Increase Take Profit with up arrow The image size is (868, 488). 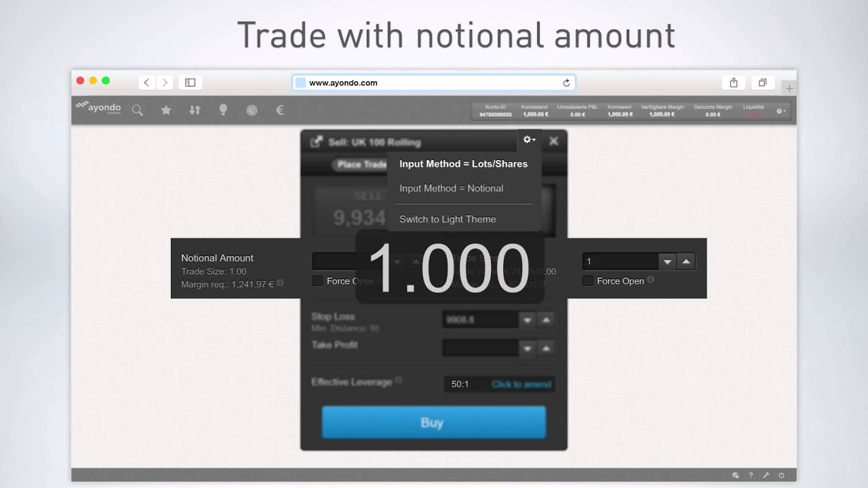click(x=546, y=348)
